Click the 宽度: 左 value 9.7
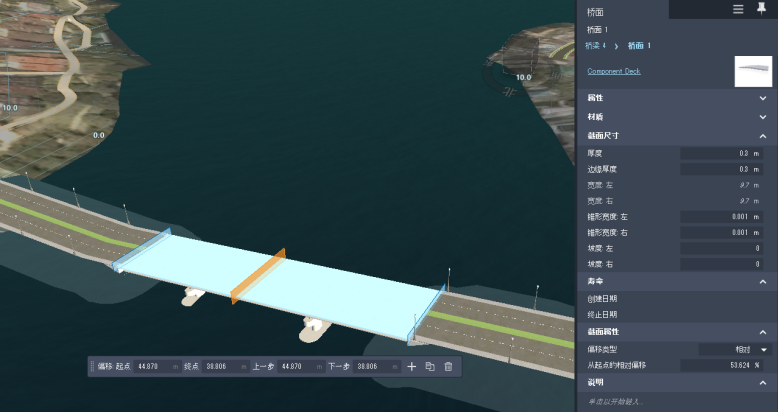The image size is (778, 412). (x=744, y=185)
